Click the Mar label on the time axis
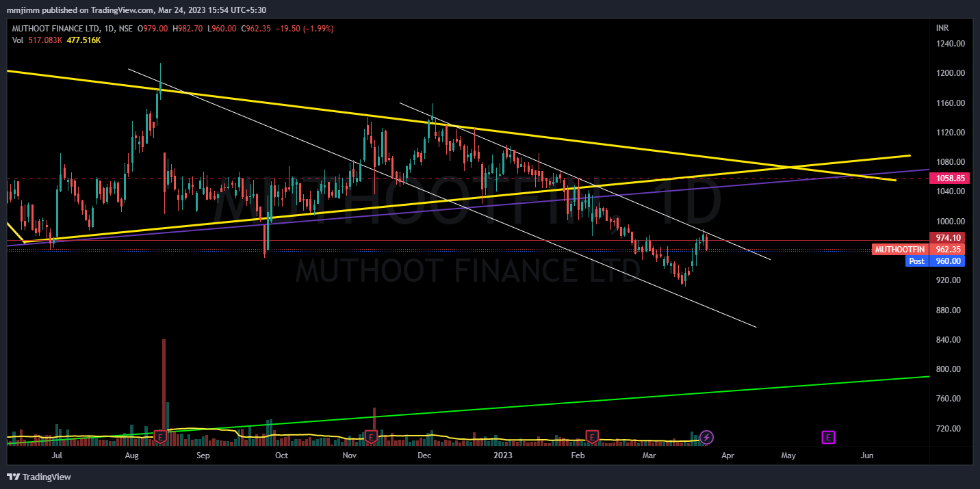The image size is (980, 489). click(x=648, y=455)
